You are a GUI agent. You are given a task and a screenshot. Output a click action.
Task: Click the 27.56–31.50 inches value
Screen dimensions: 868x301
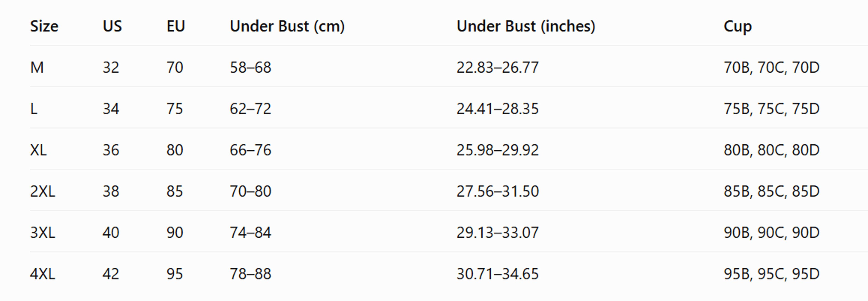click(x=498, y=191)
